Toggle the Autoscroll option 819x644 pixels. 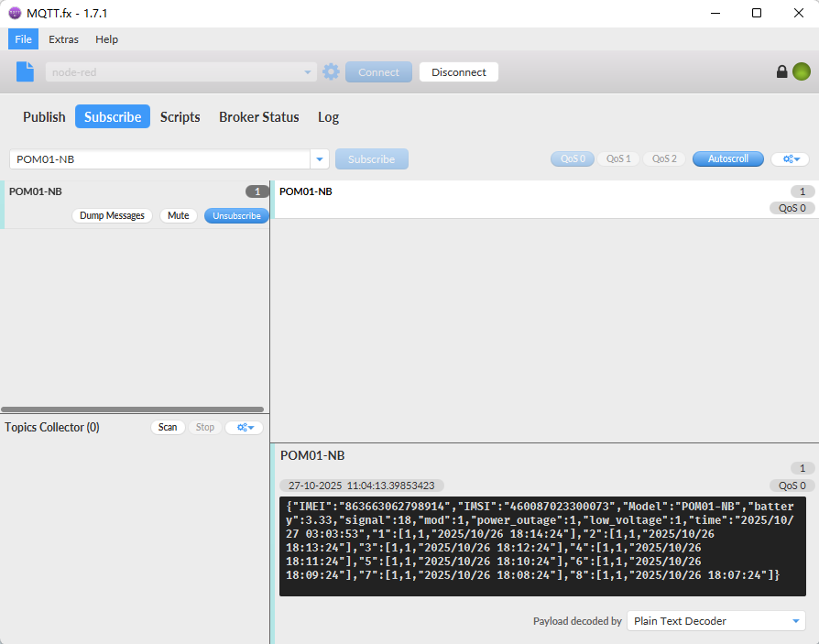click(x=728, y=158)
